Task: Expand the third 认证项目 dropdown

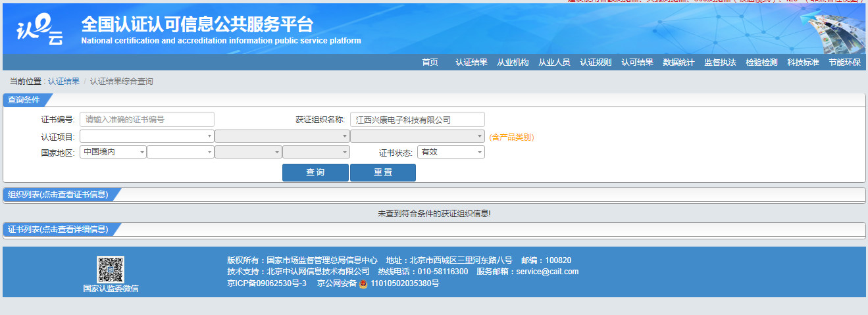Action: pyautogui.click(x=417, y=136)
